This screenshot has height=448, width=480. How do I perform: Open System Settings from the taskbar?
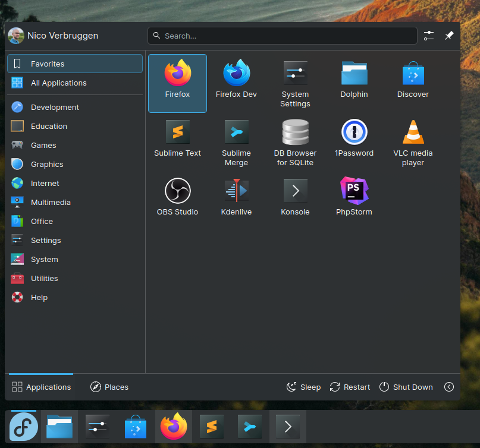pos(98,427)
